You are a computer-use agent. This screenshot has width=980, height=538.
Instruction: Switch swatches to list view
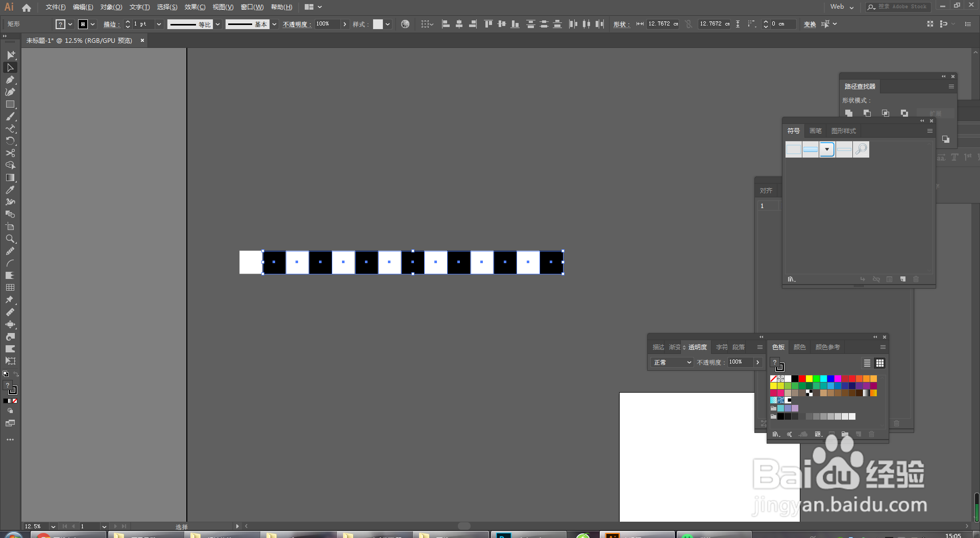point(867,363)
